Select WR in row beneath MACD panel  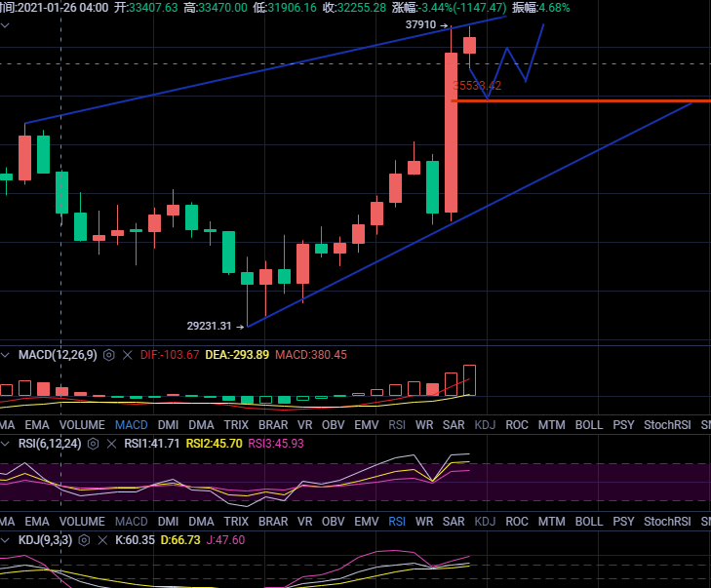[x=424, y=425]
